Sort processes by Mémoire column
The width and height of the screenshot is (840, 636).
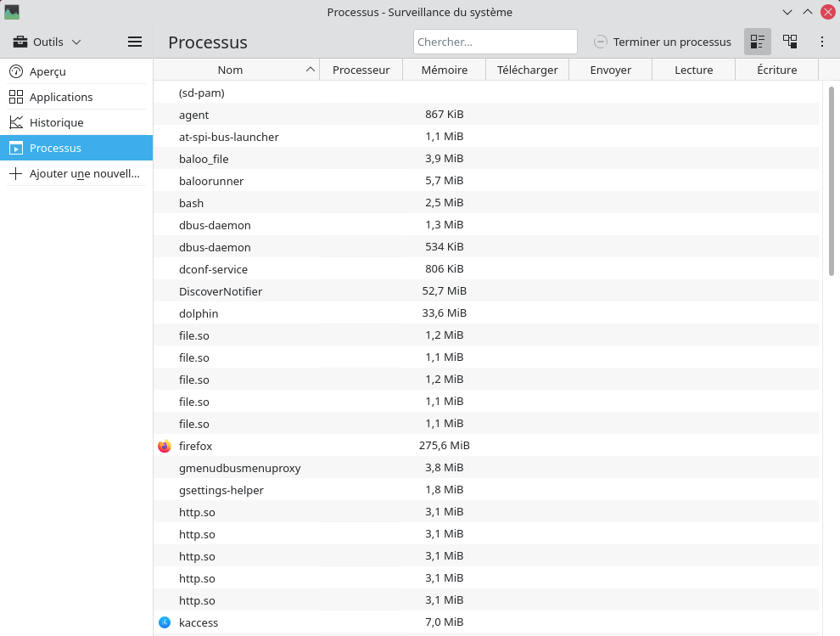coord(444,70)
